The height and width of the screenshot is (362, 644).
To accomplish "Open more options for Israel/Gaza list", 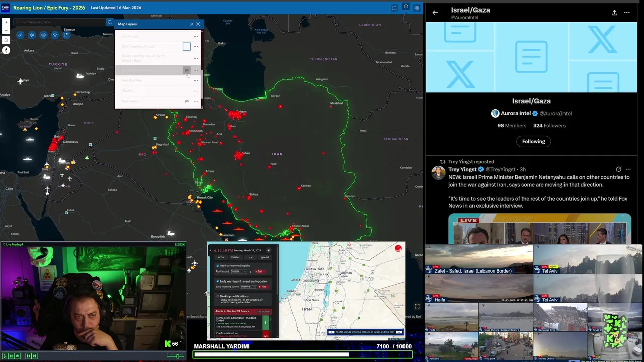I will (x=627, y=13).
